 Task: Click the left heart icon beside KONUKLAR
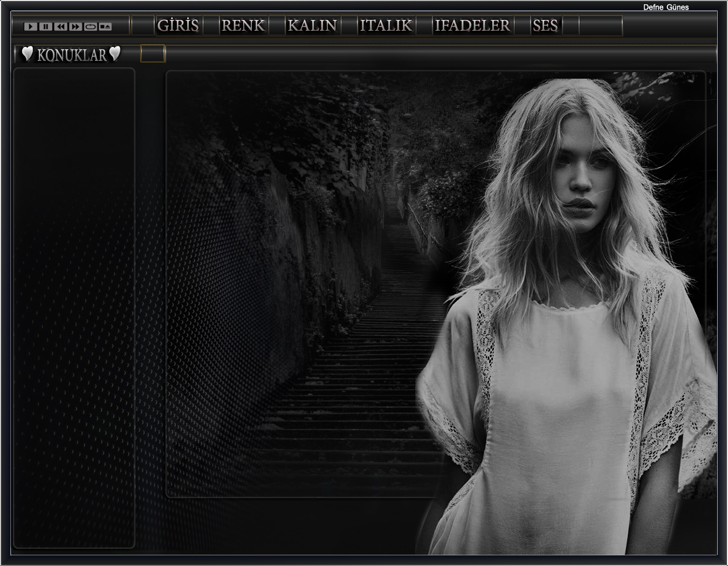pos(28,54)
